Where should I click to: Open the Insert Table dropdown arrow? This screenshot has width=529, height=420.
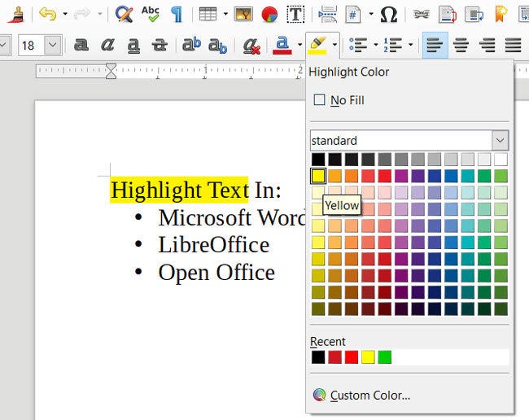[225, 14]
